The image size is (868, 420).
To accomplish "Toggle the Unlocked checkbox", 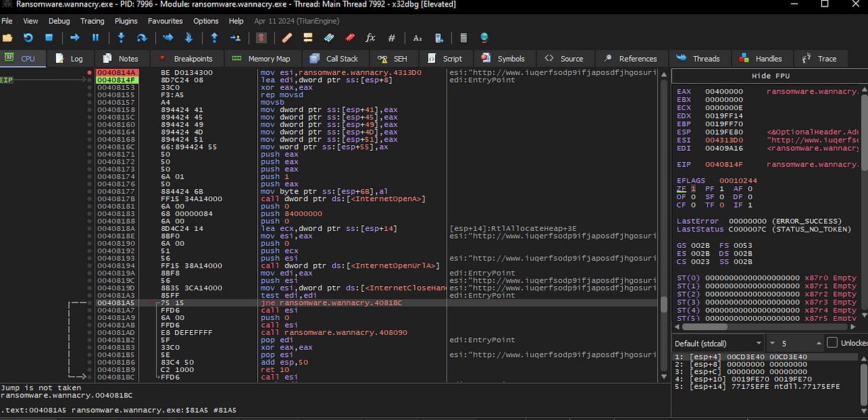I will pyautogui.click(x=832, y=343).
